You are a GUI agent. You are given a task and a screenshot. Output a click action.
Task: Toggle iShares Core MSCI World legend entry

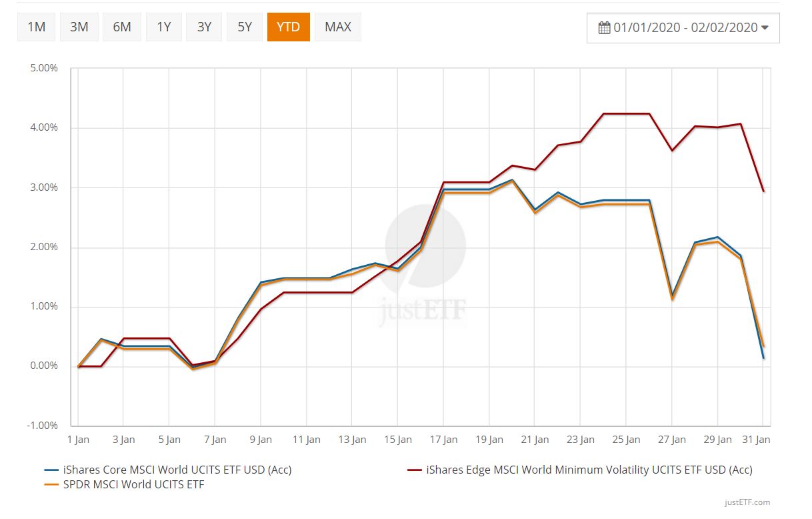coord(168,470)
